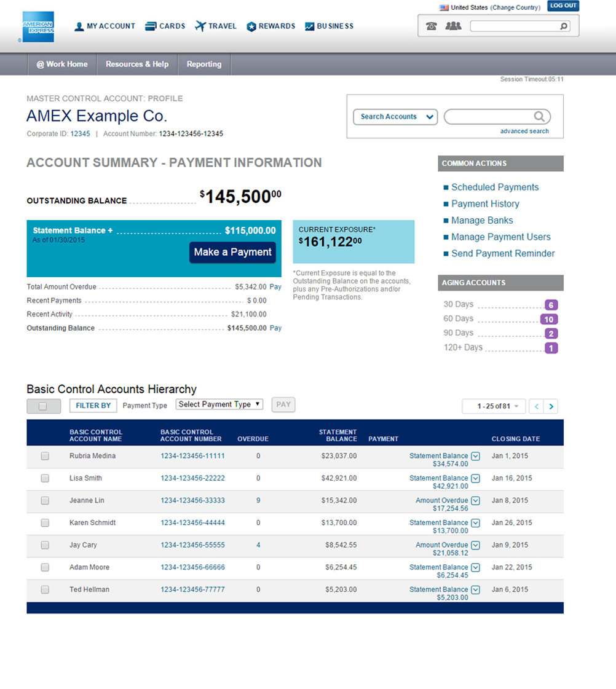Screen dimensions: 616x689
Task: Open the 60 Days aging count badge
Action: click(549, 320)
